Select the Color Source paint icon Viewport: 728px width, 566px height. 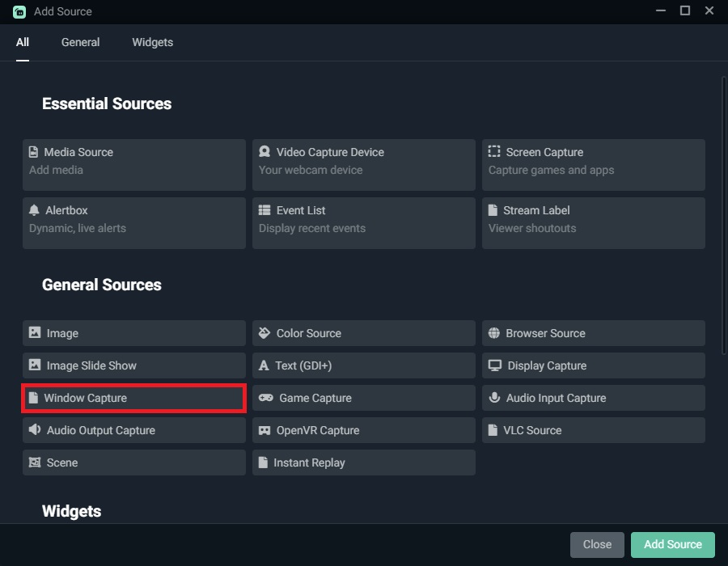265,333
